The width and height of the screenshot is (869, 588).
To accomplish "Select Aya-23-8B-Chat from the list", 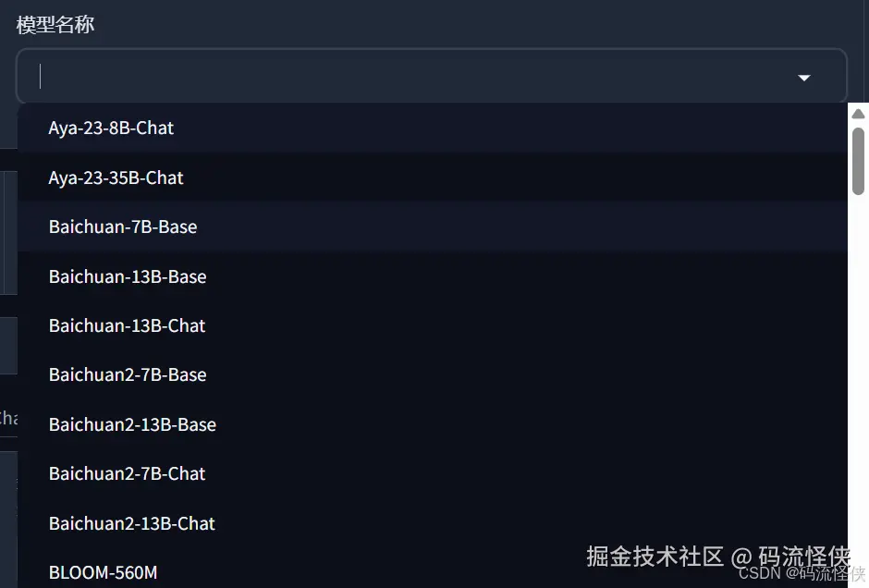I will [x=111, y=129].
